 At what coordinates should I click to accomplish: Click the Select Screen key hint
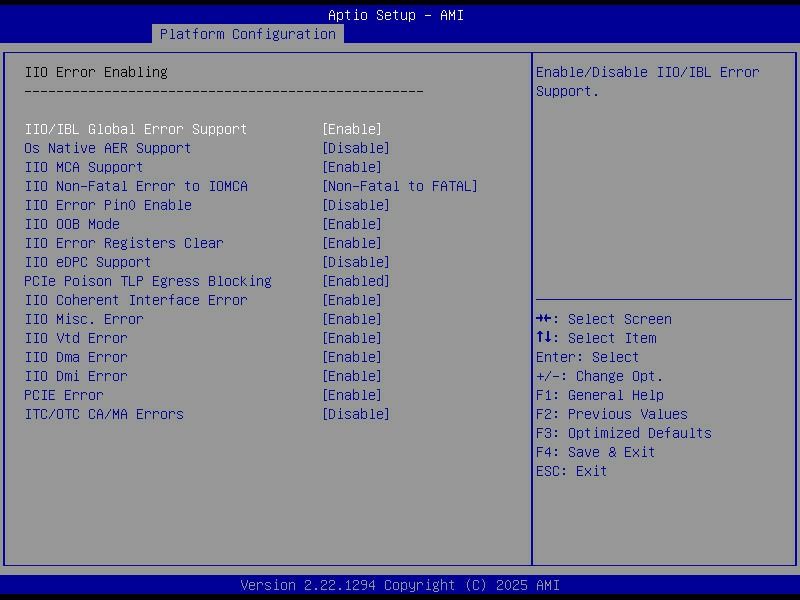[604, 319]
